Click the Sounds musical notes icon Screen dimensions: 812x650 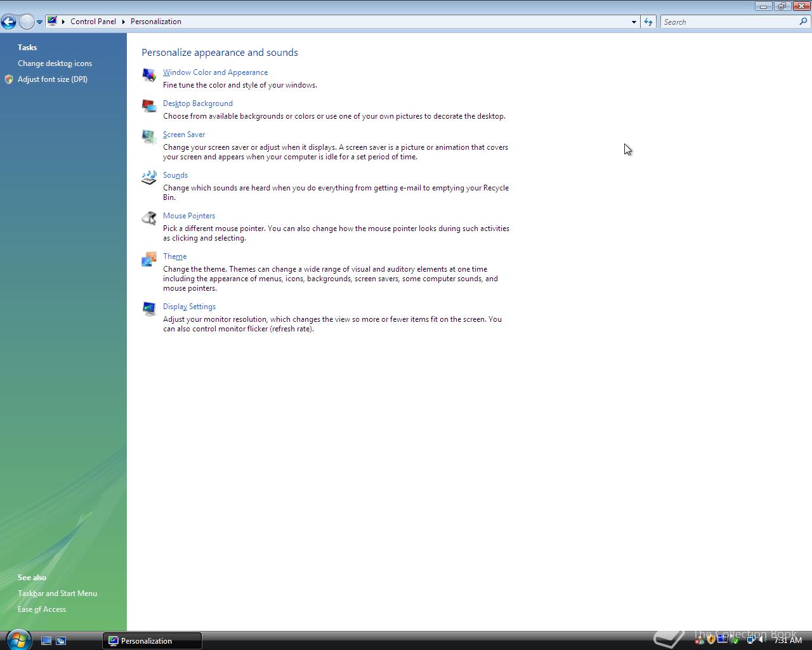[x=149, y=178]
